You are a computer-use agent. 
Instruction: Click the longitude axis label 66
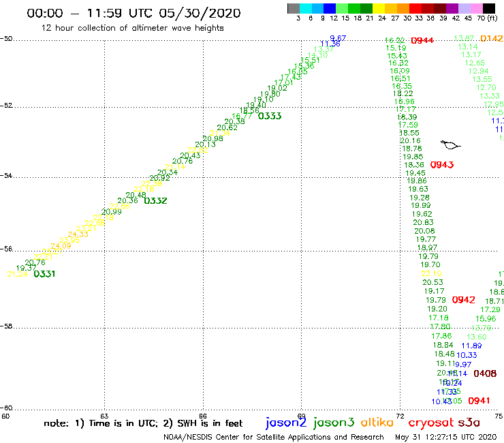coord(203,416)
